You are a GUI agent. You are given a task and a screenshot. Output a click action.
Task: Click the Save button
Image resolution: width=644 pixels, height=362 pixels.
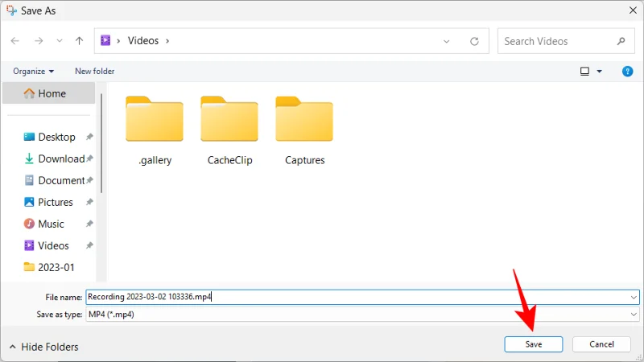point(534,344)
